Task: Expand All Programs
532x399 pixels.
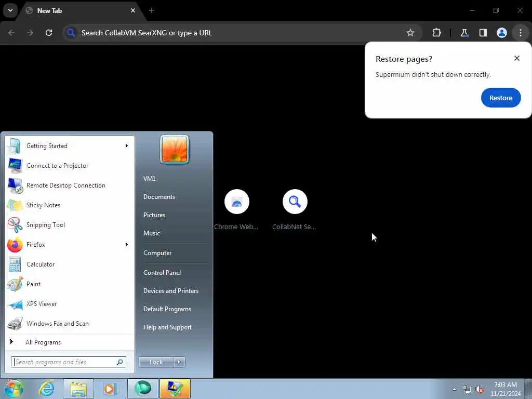Action: pyautogui.click(x=70, y=342)
